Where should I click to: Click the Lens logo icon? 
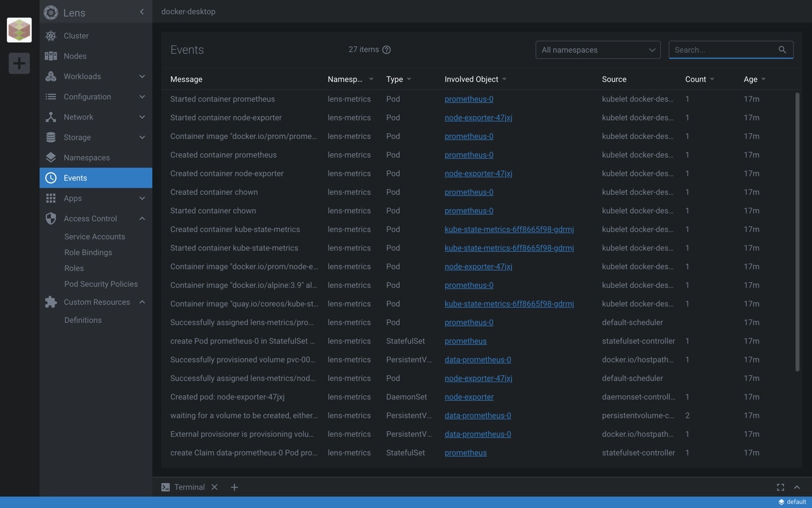tap(51, 12)
